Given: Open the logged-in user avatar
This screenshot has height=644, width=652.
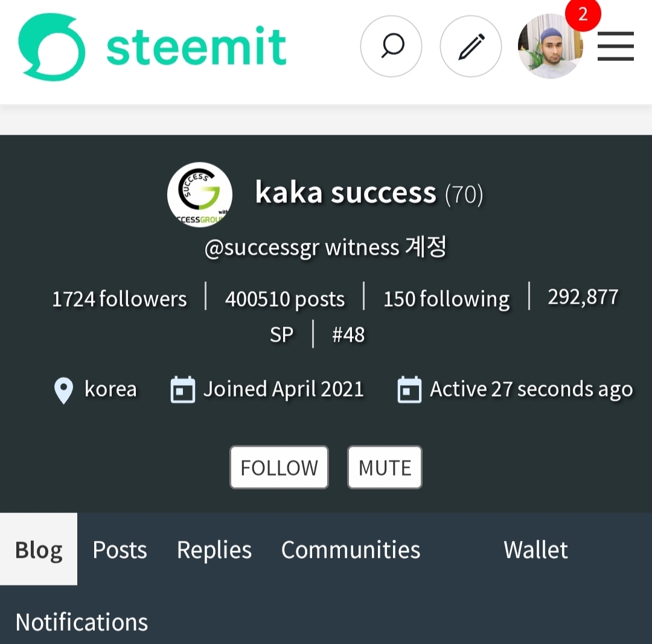Looking at the screenshot, I should pyautogui.click(x=550, y=46).
